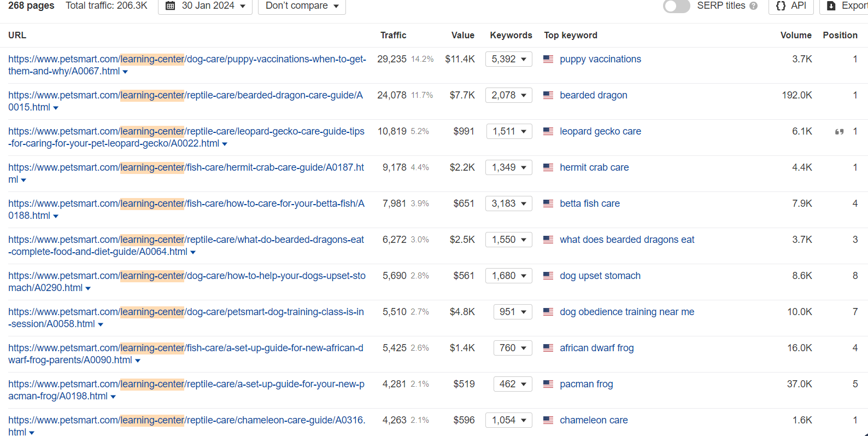Screen dimensions: 868x436
Task: Open the 462 keywords dropdown
Action: (x=513, y=384)
